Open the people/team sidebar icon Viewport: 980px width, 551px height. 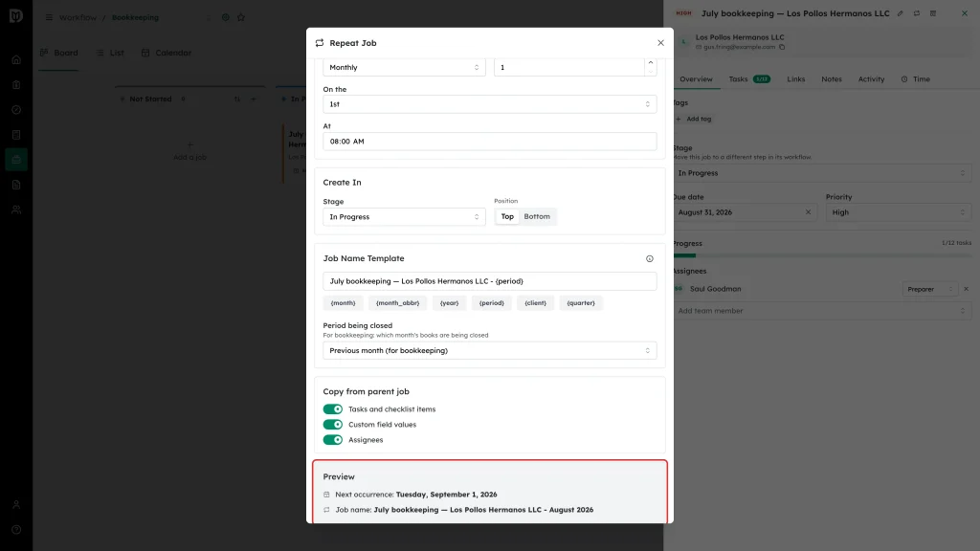16,209
